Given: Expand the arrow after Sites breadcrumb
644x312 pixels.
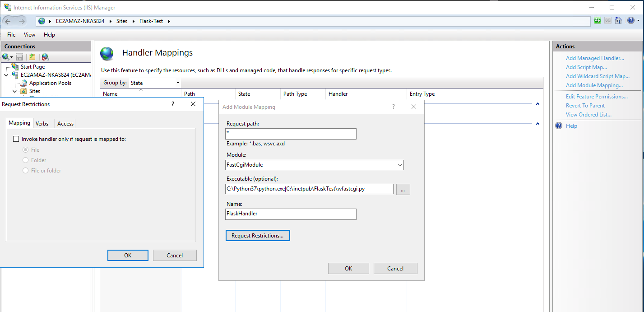Looking at the screenshot, I should [x=134, y=21].
